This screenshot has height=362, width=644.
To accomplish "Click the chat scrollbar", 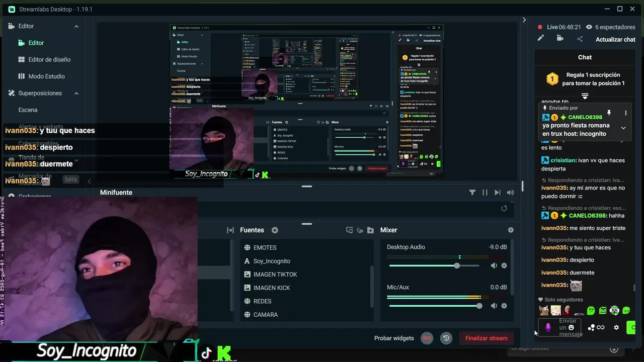I will (x=634, y=288).
